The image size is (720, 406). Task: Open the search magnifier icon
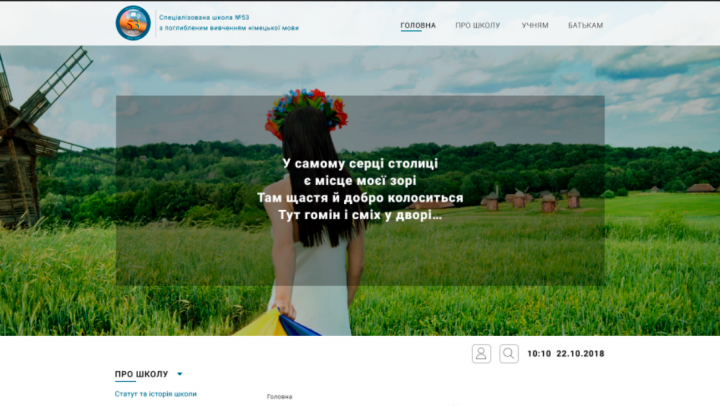(509, 354)
